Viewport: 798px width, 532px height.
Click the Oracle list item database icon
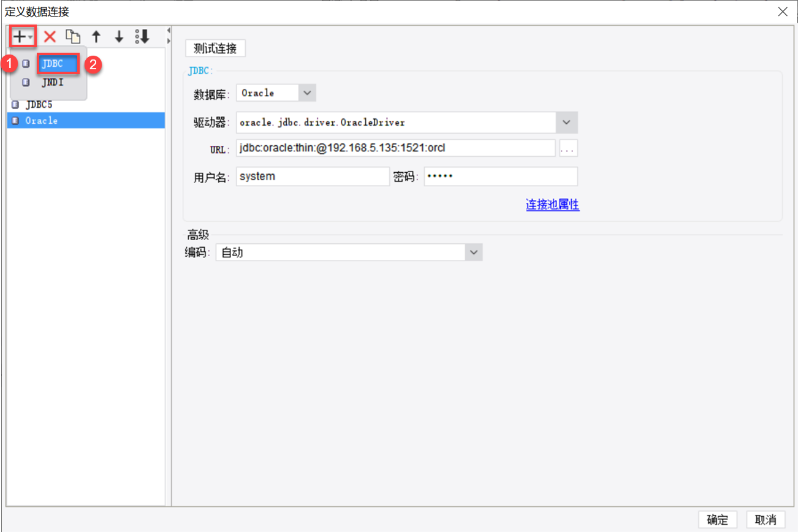click(x=15, y=121)
